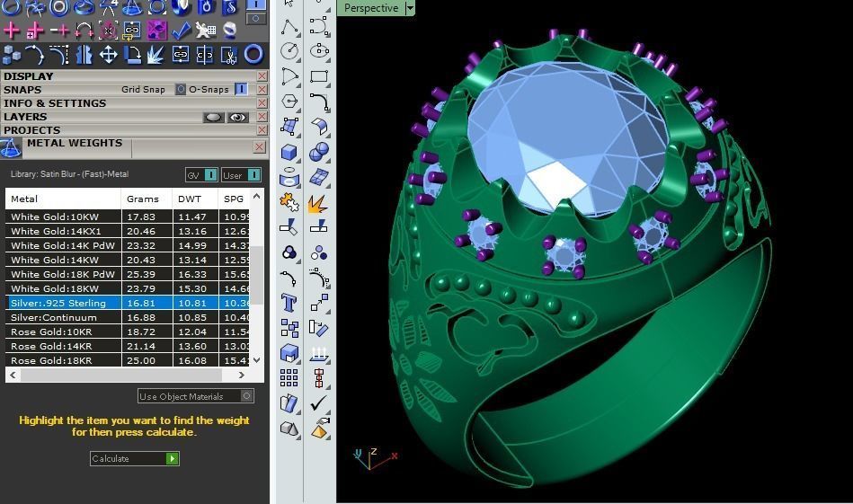The image size is (853, 504).
Task: Expand the SNAPS panel
Action: (x=22, y=90)
